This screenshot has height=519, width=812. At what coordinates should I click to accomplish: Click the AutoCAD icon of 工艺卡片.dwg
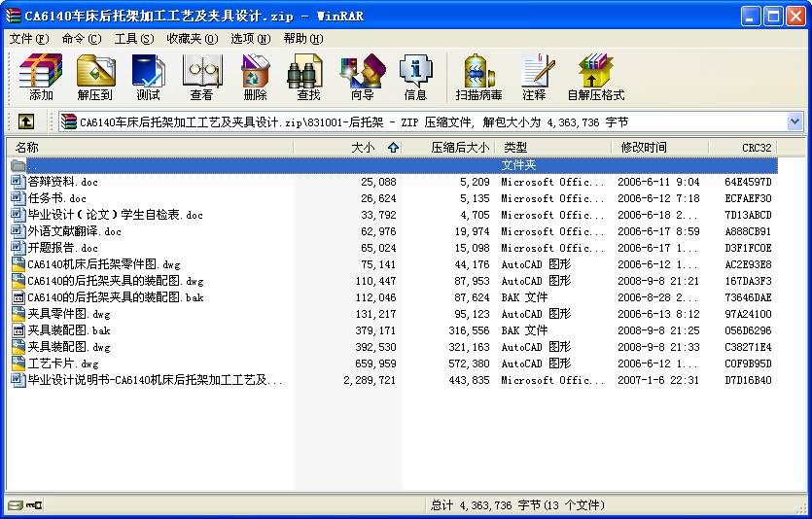[x=18, y=363]
